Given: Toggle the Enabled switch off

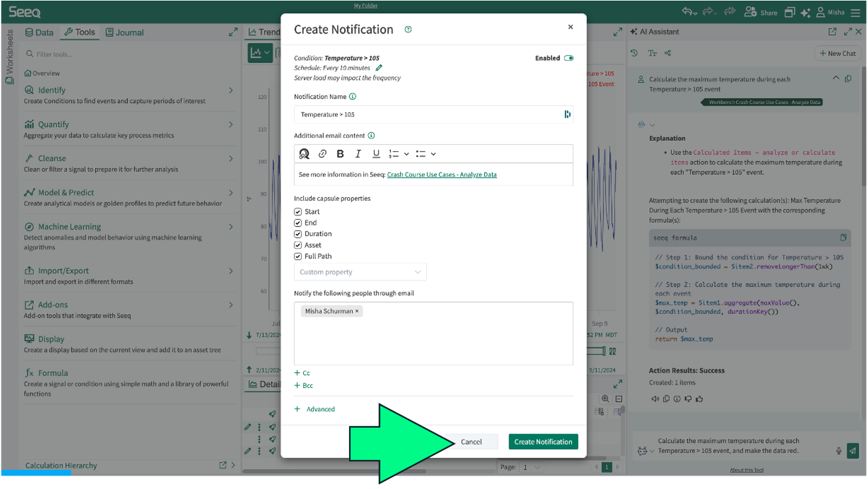Looking at the screenshot, I should pos(569,58).
